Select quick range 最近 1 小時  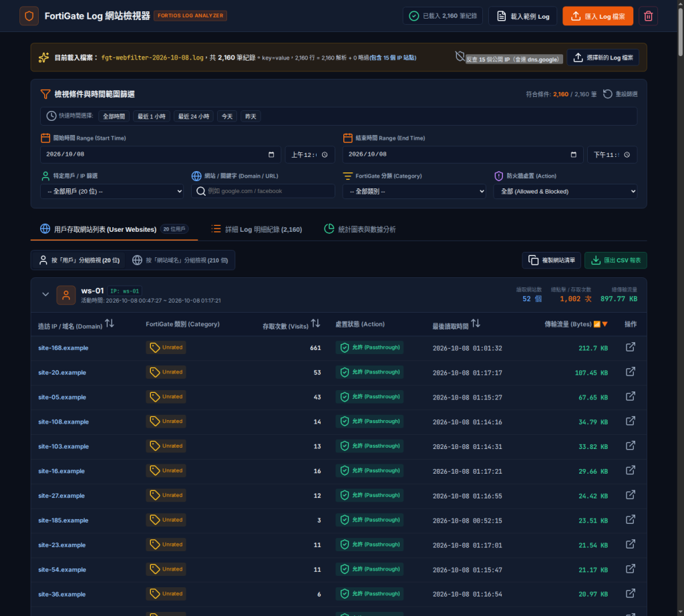click(152, 116)
